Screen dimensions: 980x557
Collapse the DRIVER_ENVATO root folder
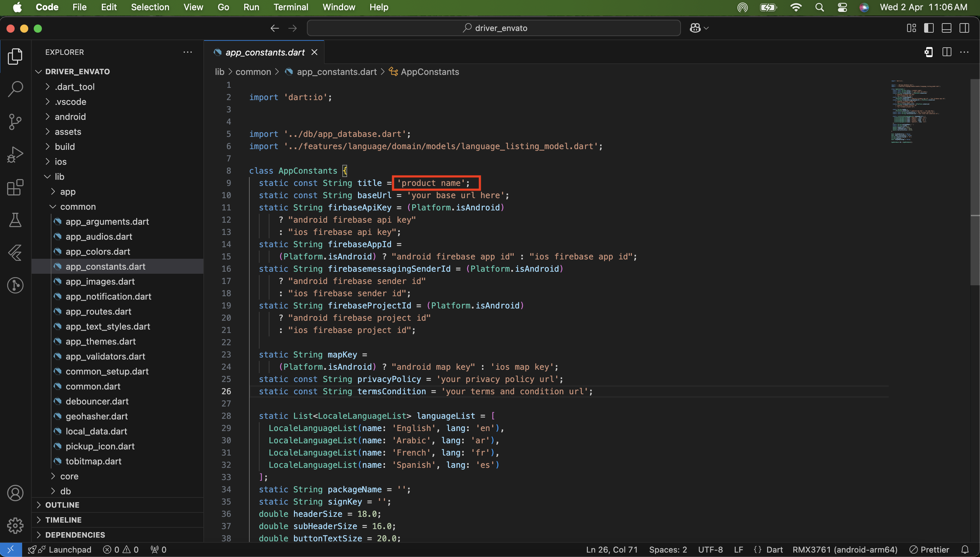point(117,71)
